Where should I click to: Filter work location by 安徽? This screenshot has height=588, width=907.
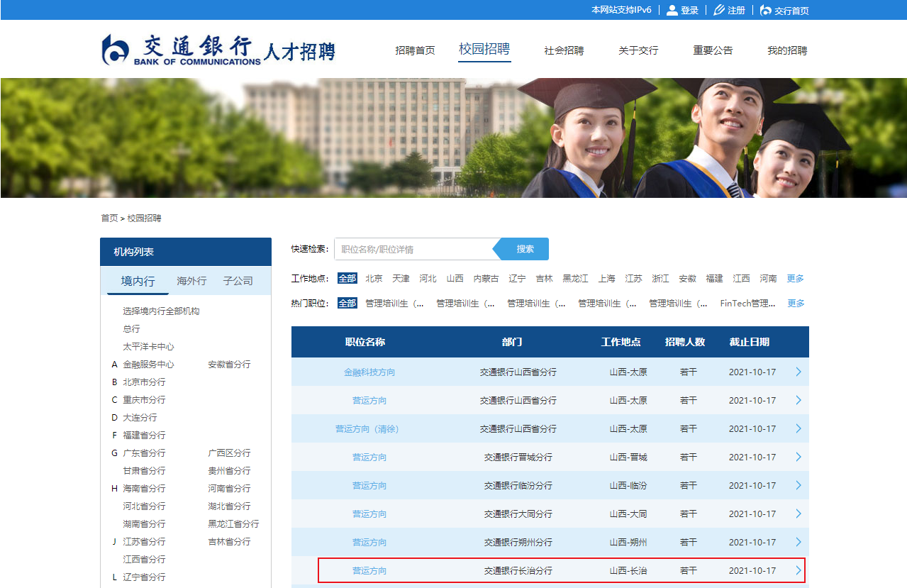point(687,279)
